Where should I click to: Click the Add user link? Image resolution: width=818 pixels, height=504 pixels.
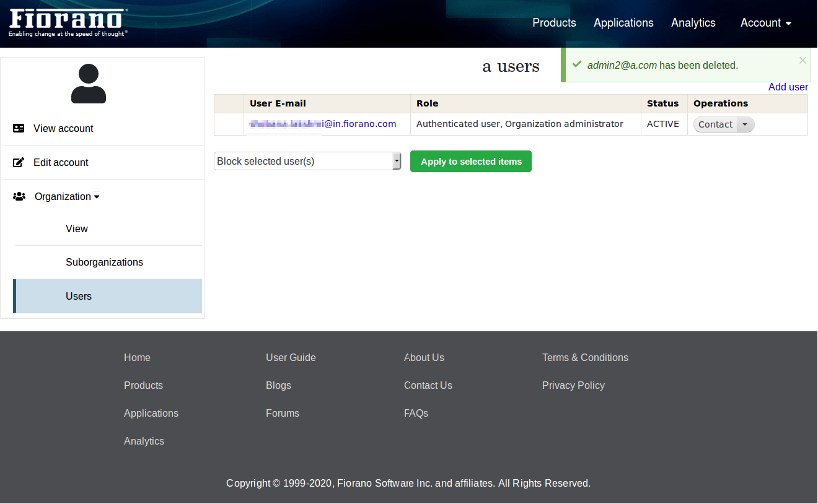[x=788, y=87]
